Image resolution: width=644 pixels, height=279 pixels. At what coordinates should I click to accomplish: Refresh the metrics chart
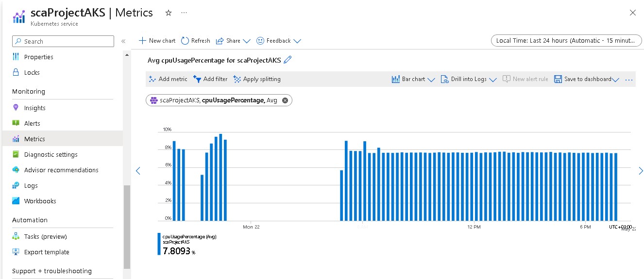pos(196,41)
